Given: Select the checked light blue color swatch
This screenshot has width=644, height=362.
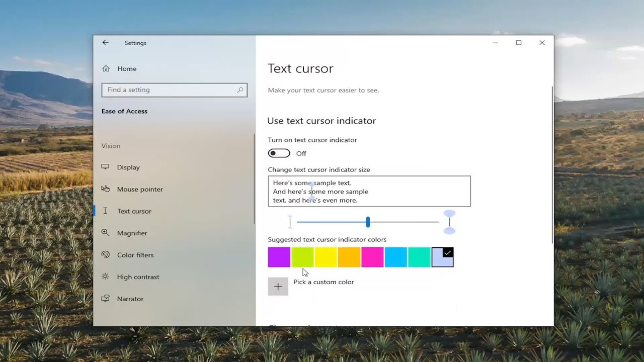Looking at the screenshot, I should pyautogui.click(x=443, y=257).
